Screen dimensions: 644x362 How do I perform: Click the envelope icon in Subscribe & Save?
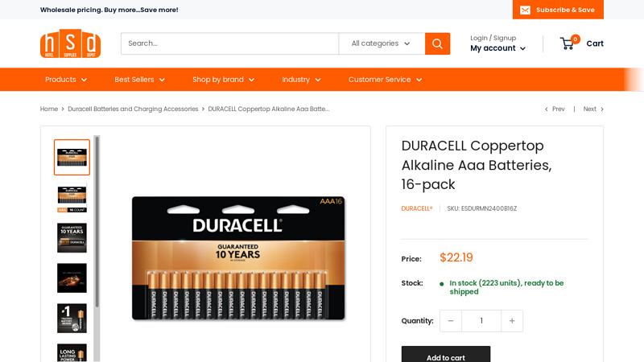click(x=526, y=10)
